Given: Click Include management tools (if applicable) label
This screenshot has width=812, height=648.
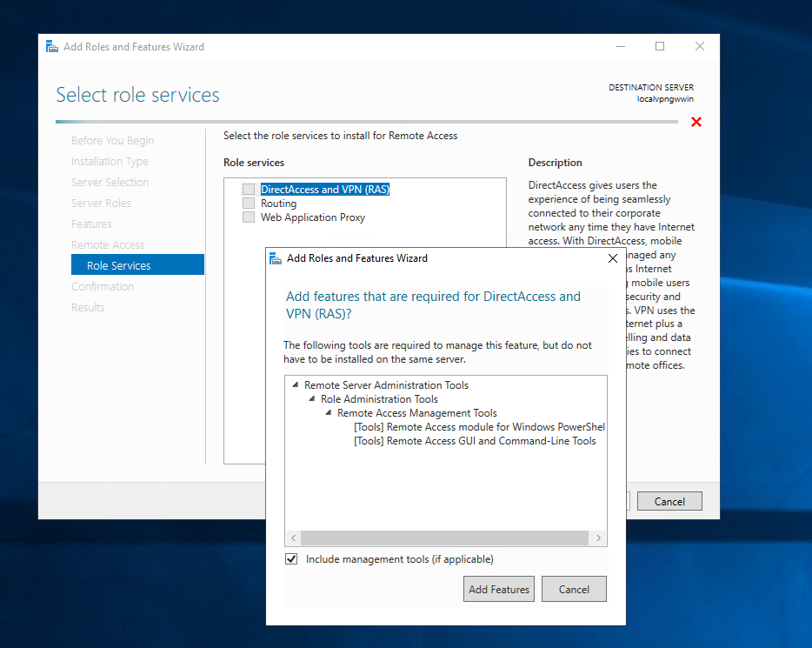Looking at the screenshot, I should [399, 559].
